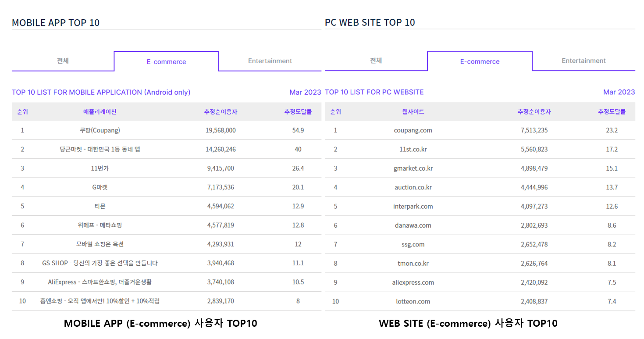Click the user count 9,415,700
Viewport: 644px width, 339px height.
click(x=221, y=168)
